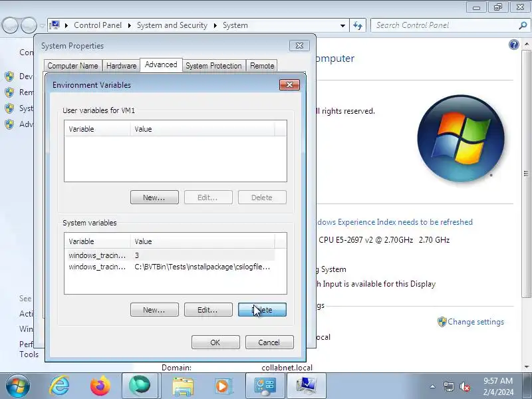This screenshot has width=532, height=399.
Task: Select System breadcrumb
Action: click(x=235, y=25)
